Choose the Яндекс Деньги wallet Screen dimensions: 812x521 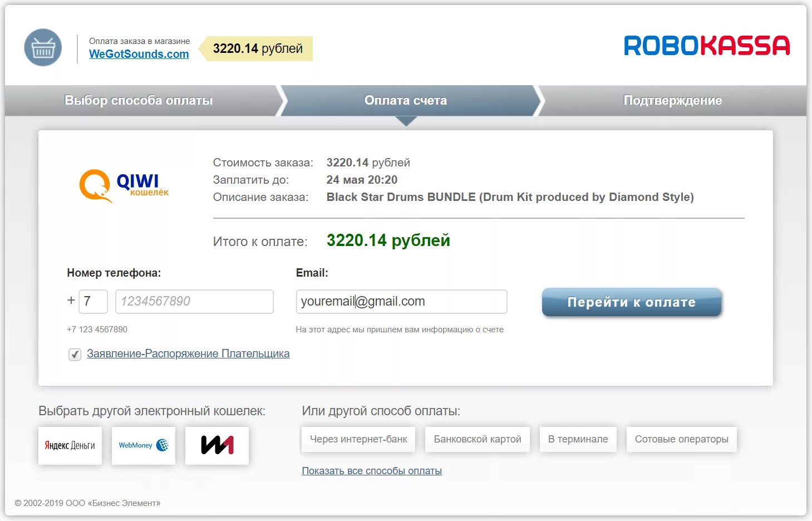(70, 445)
